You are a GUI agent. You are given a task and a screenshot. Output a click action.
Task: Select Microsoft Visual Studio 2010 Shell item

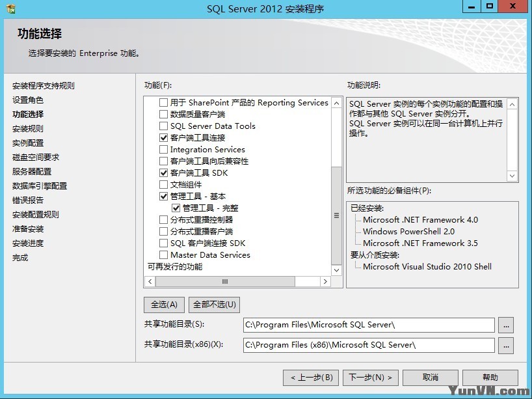tap(427, 267)
